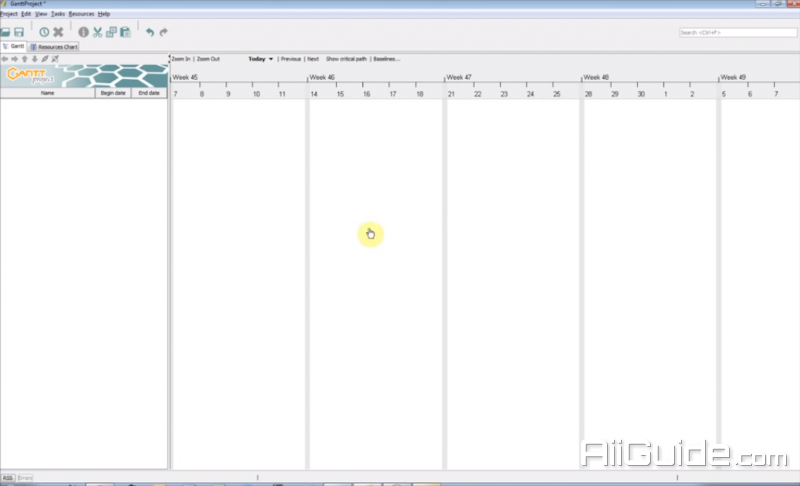Select Week 47 in the timeline header
This screenshot has width=800, height=486.
click(x=459, y=78)
